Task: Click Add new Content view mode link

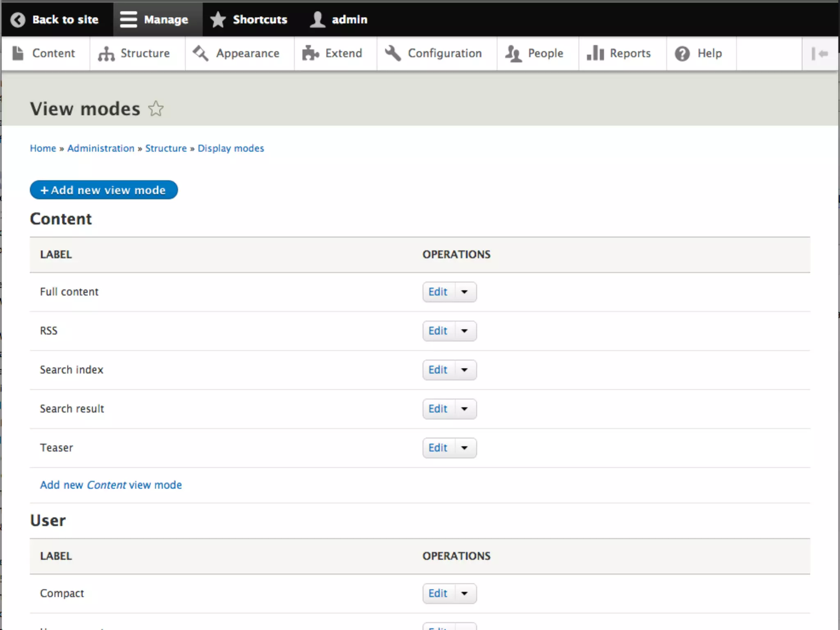Action: tap(111, 485)
